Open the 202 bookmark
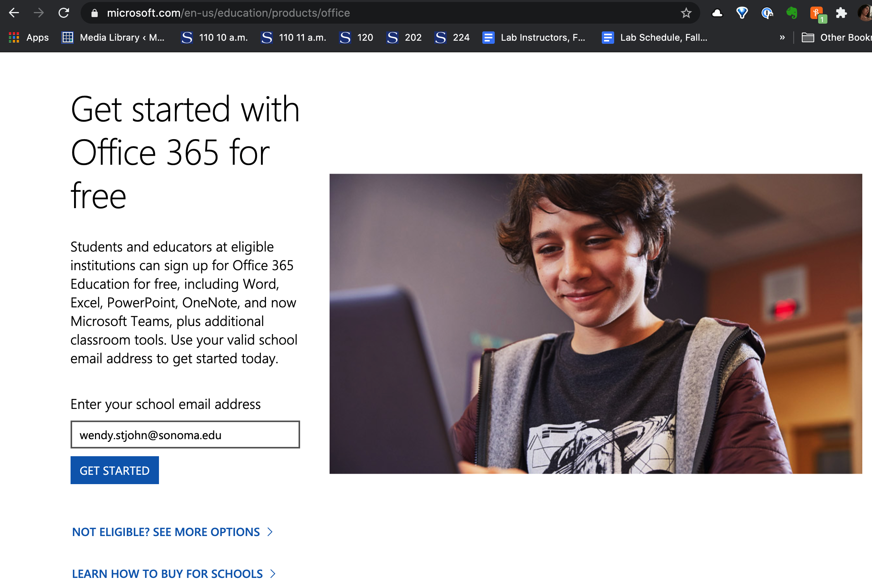872x588 pixels. click(x=404, y=38)
